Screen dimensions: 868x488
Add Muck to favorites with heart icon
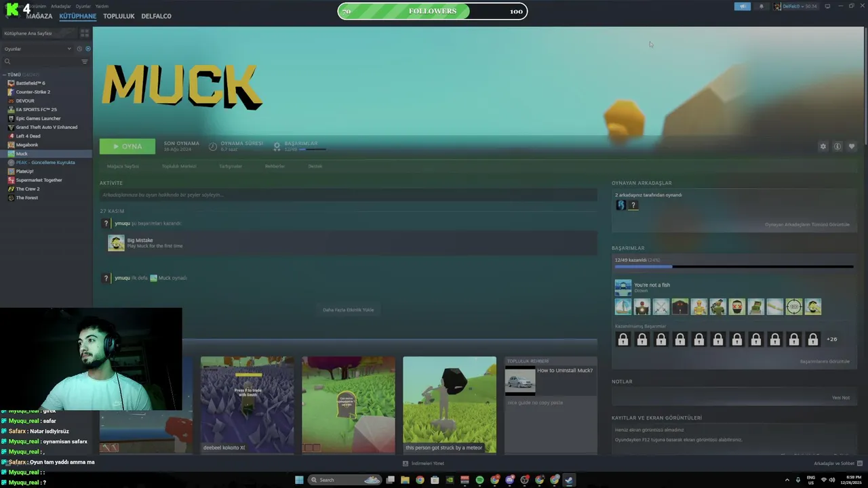852,146
